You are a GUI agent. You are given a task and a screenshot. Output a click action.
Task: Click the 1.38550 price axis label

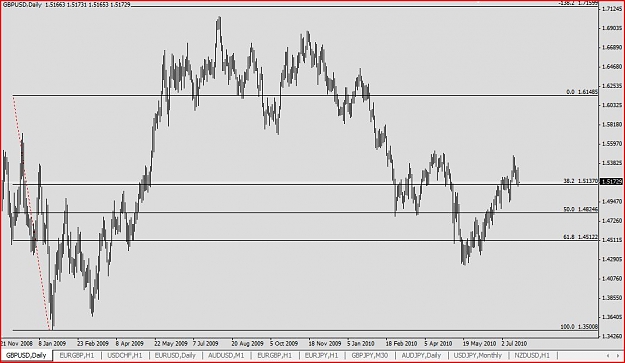point(611,298)
